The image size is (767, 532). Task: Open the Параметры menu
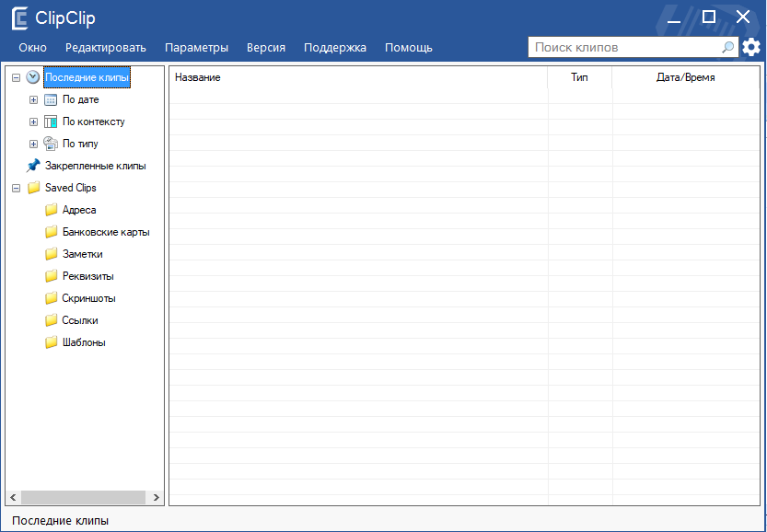(x=197, y=48)
